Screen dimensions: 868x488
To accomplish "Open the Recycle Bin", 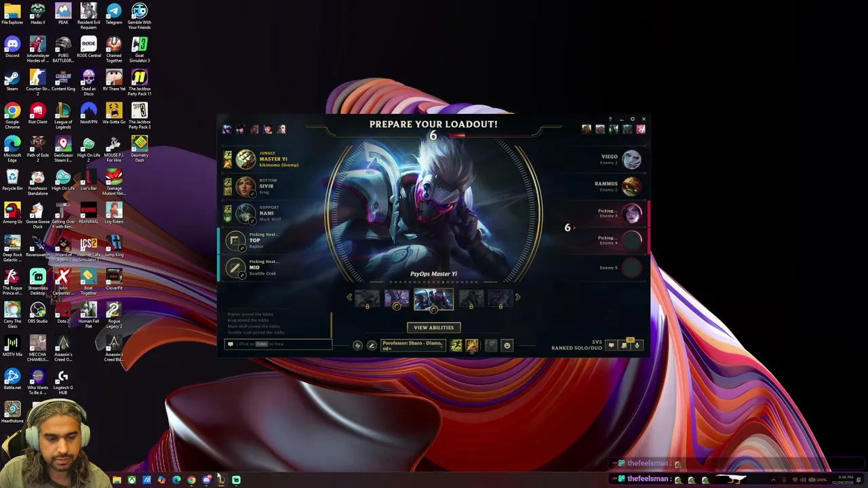I will click(12, 180).
